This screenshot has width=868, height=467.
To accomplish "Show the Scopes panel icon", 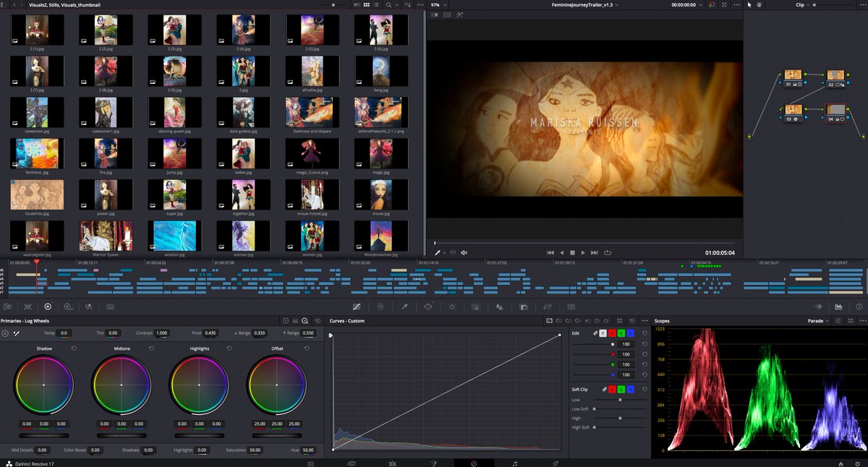I will coord(838,307).
